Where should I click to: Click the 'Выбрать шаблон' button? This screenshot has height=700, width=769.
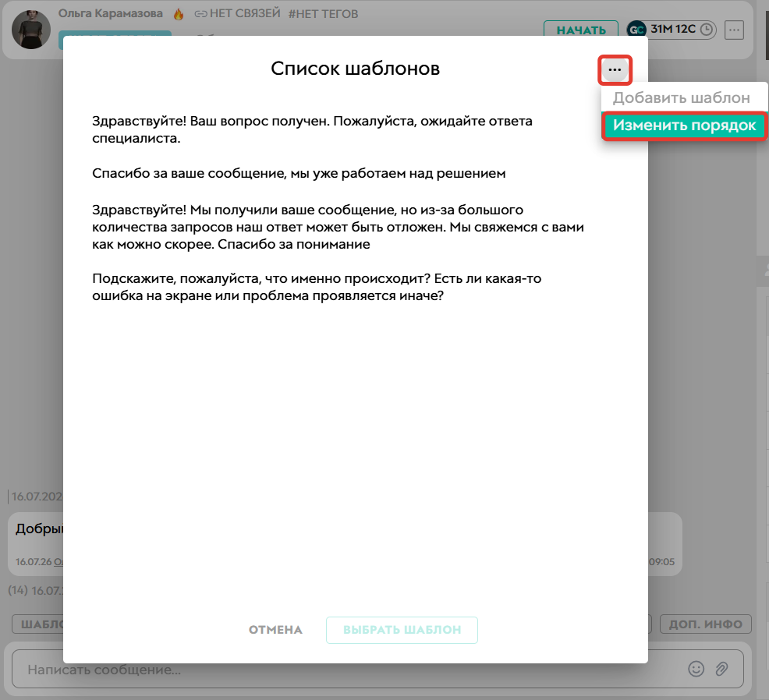402,630
